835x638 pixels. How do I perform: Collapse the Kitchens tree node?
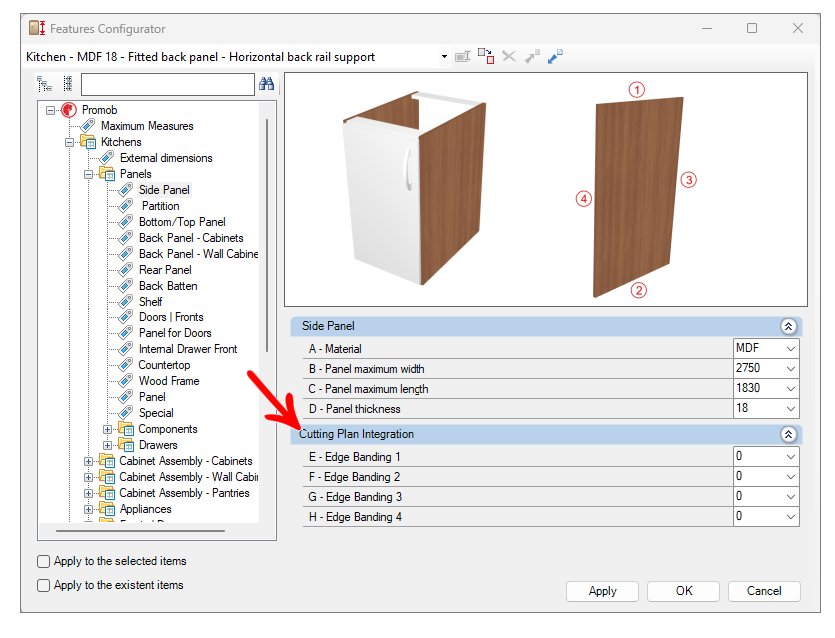click(x=69, y=142)
